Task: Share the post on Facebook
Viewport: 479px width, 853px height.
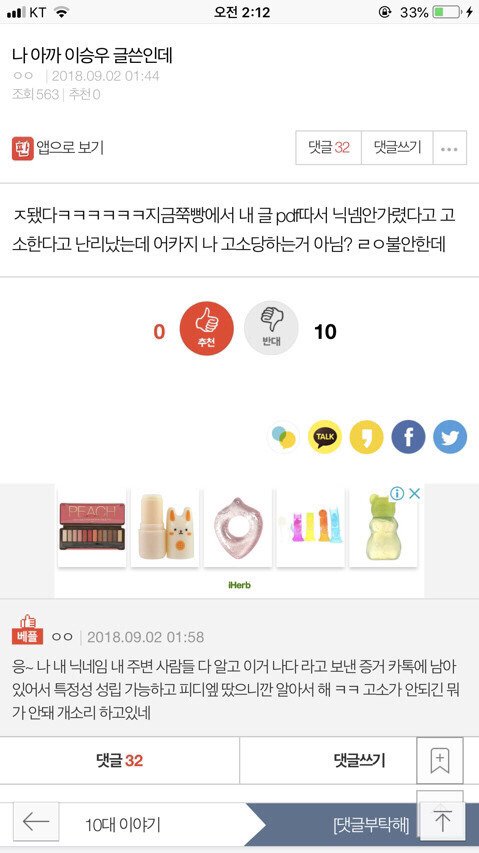Action: pos(408,437)
